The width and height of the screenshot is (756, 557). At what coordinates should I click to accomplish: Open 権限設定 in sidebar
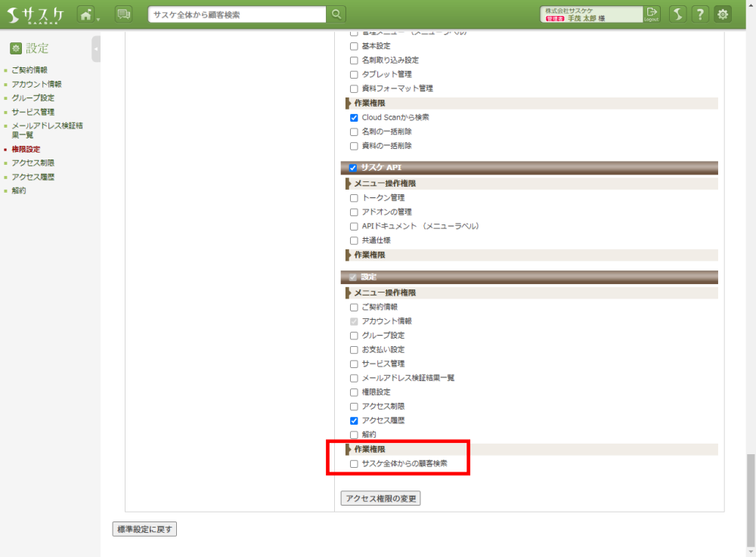click(26, 150)
